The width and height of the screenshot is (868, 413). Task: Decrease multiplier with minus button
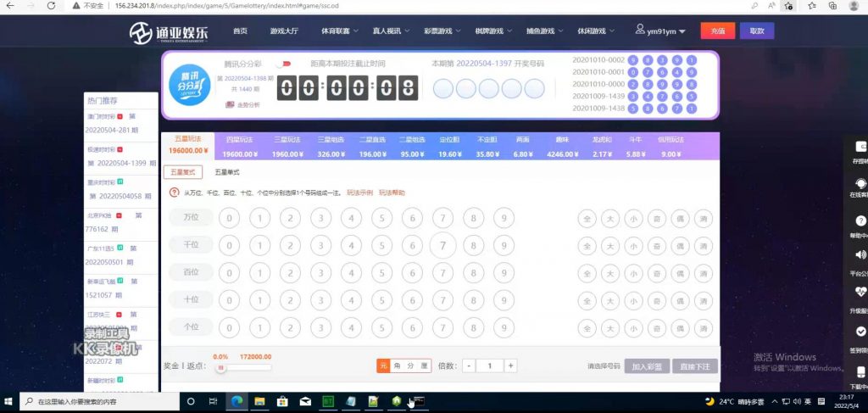[x=468, y=366]
